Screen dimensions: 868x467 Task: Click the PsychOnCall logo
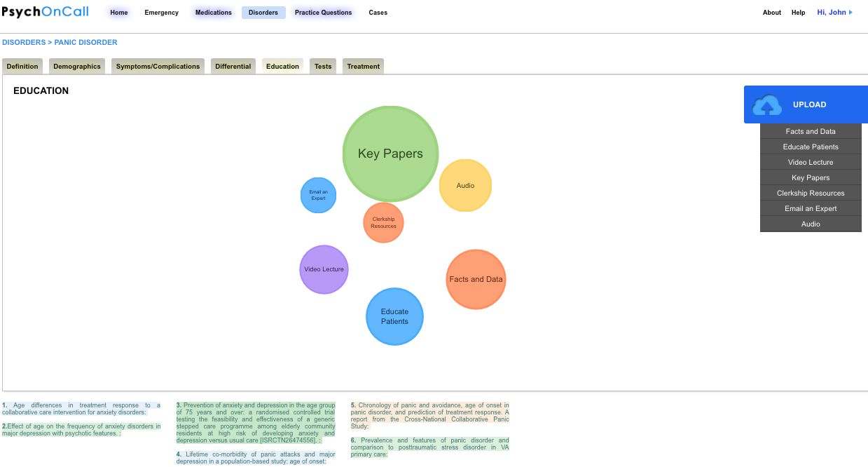[x=45, y=12]
